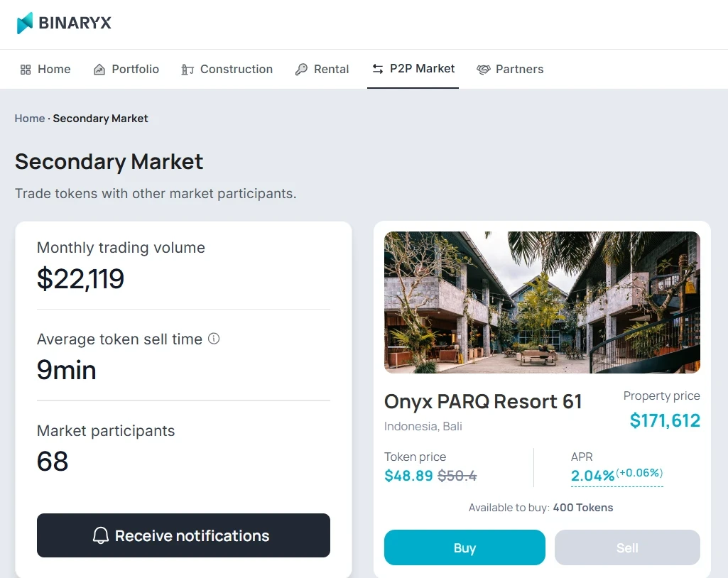Click the Construction crane icon

pos(188,70)
